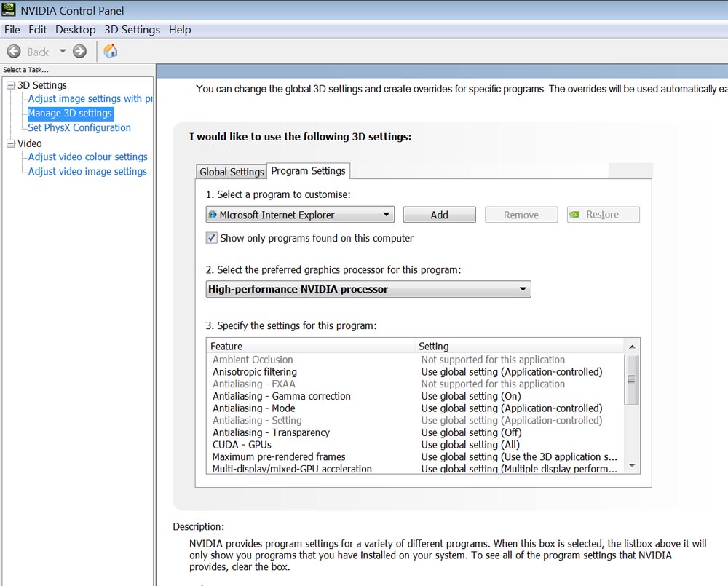Click the Restore button
This screenshot has width=728, height=586.
[603, 215]
